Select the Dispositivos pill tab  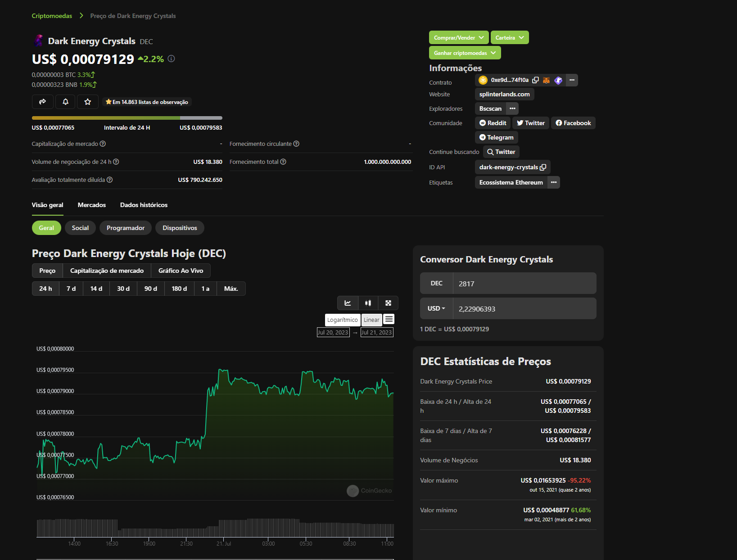click(180, 228)
